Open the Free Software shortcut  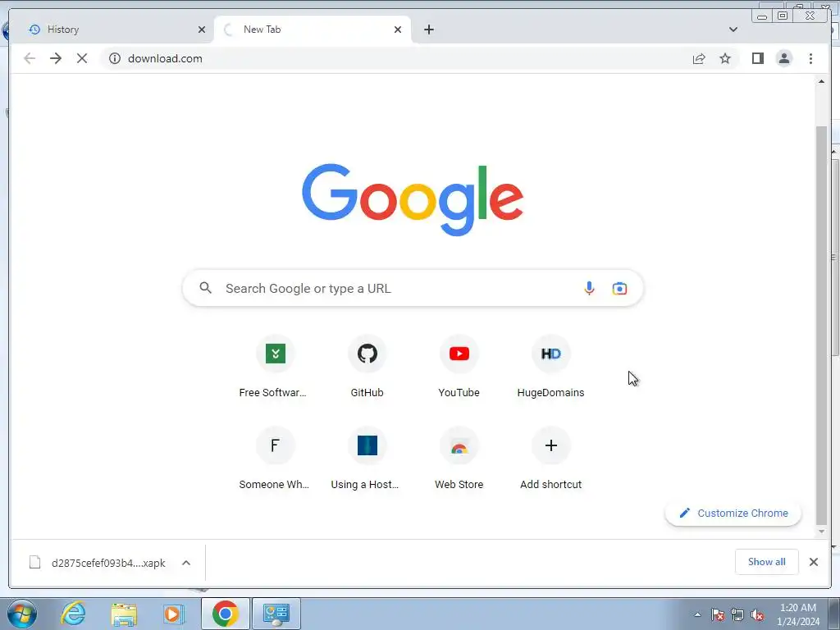point(275,367)
